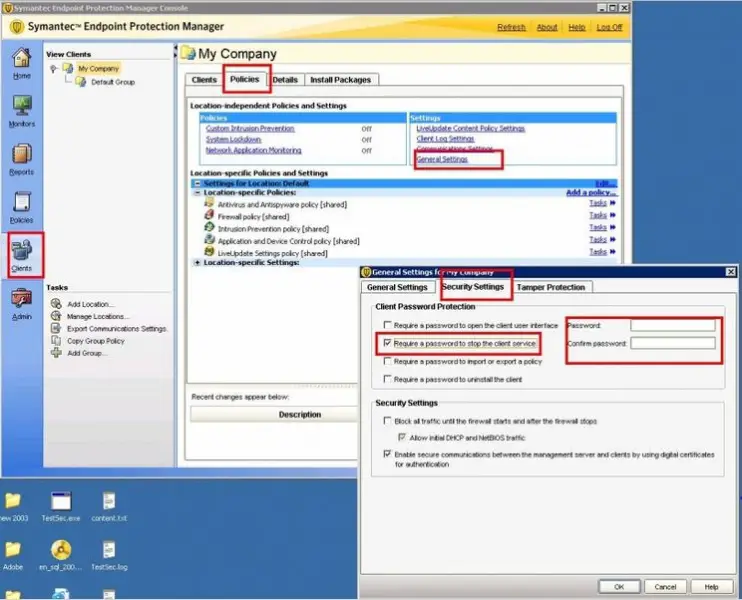Open the Clients sidebar icon
742x600 pixels.
pyautogui.click(x=22, y=250)
